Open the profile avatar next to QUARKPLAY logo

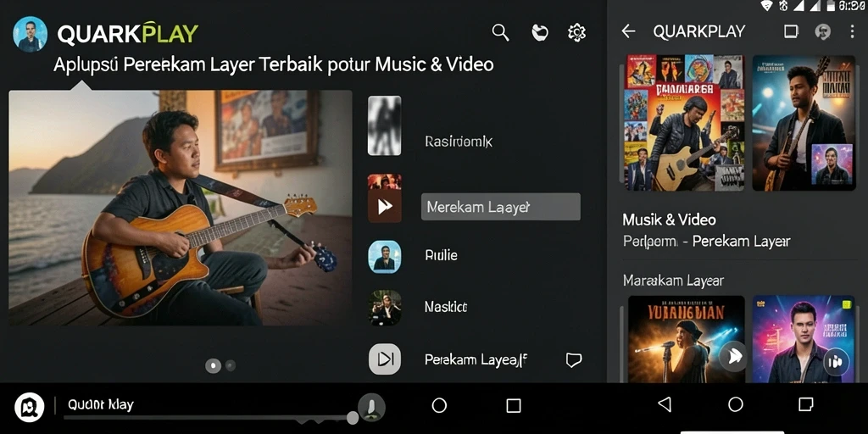[30, 34]
